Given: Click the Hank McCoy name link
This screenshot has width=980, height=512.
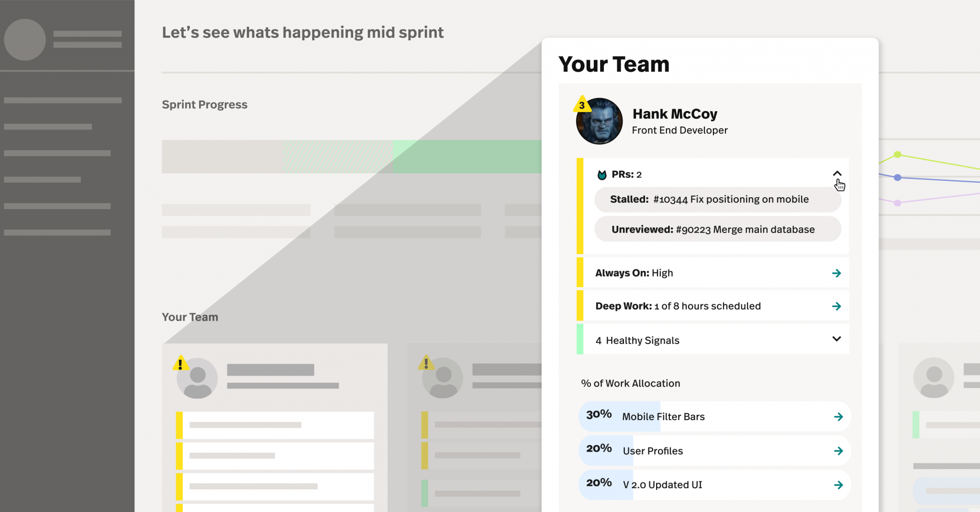Looking at the screenshot, I should pyautogui.click(x=675, y=114).
